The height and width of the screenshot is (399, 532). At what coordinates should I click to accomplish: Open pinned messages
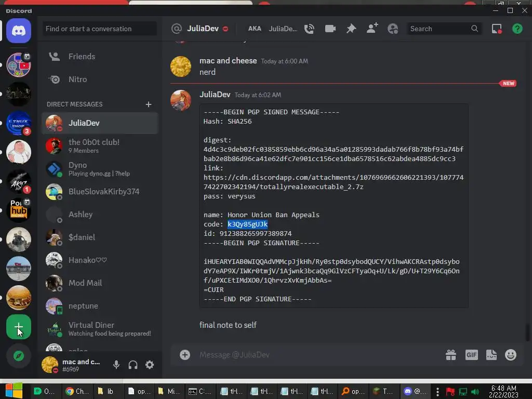(351, 29)
